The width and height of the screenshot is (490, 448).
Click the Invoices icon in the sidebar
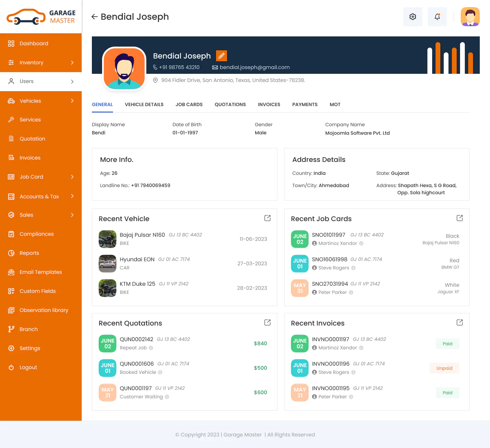[x=11, y=157]
